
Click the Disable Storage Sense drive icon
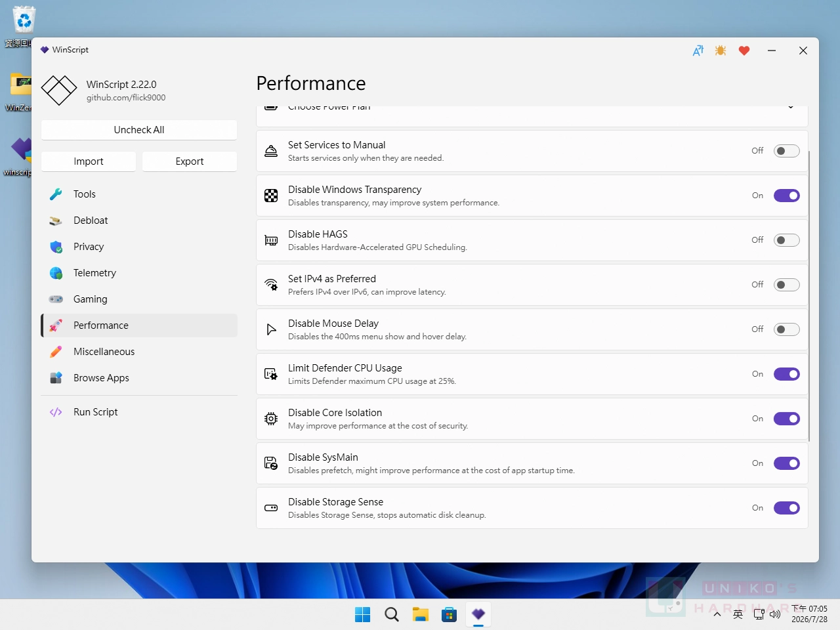click(x=271, y=508)
